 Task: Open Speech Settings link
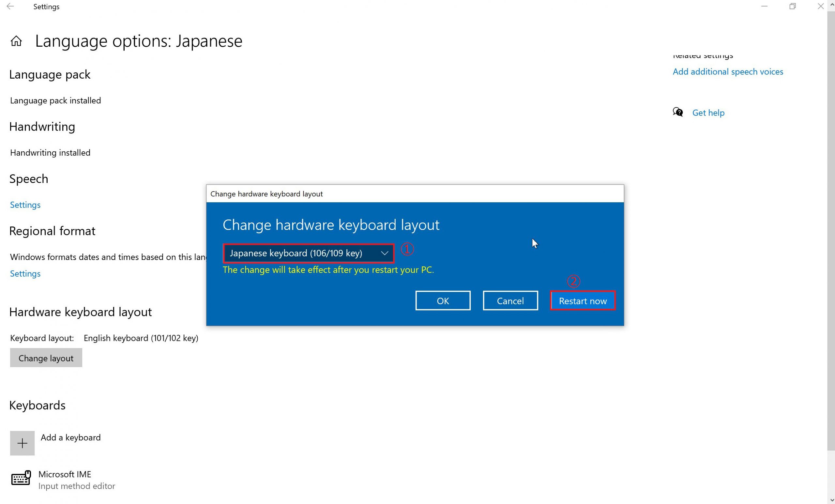[x=25, y=205]
